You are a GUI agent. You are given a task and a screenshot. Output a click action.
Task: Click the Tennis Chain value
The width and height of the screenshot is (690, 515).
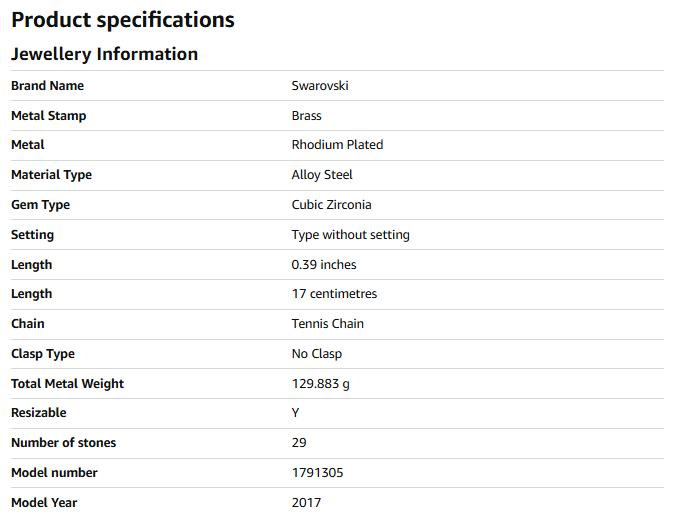coord(327,324)
